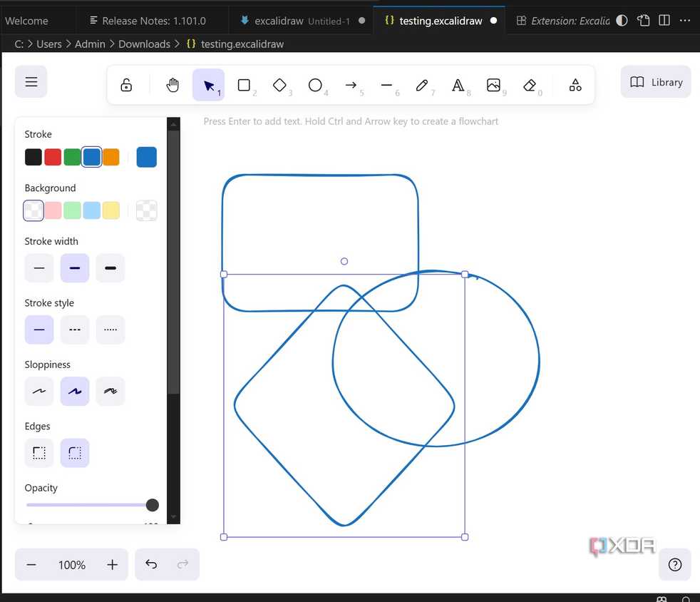
Task: Select the Eraser tool
Action: tap(530, 85)
